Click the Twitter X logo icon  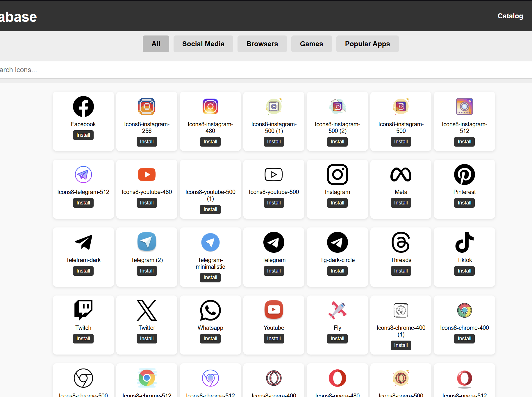point(147,310)
